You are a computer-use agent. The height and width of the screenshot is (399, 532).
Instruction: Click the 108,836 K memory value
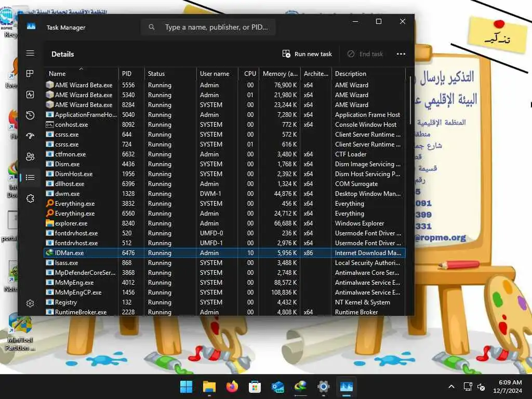(284, 292)
